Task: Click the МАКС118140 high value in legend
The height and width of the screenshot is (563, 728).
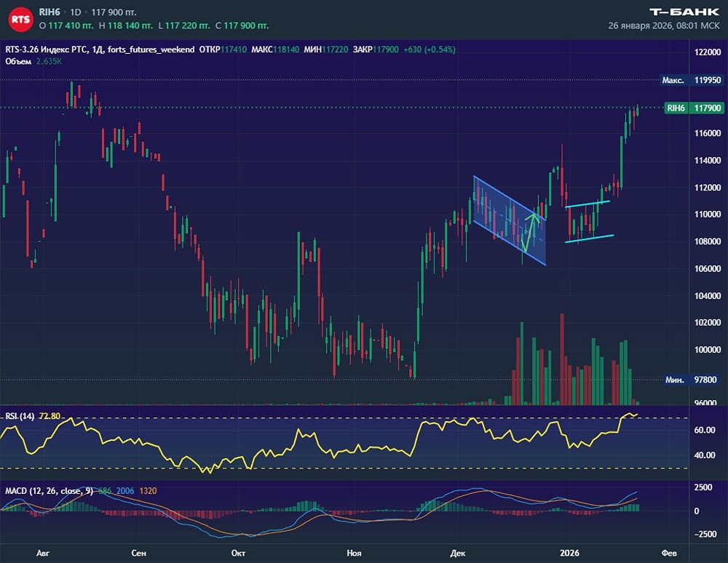Action: click(275, 49)
